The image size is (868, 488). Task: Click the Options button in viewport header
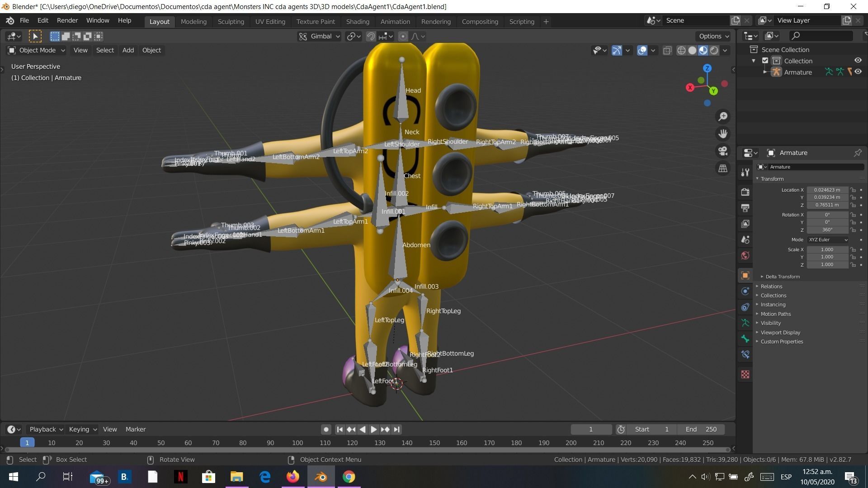click(712, 36)
